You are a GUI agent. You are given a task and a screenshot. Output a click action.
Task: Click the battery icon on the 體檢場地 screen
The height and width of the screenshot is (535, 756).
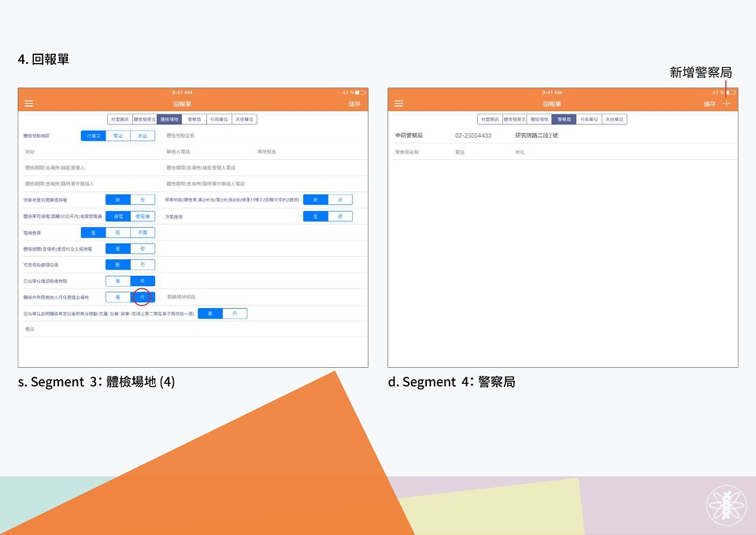click(360, 92)
